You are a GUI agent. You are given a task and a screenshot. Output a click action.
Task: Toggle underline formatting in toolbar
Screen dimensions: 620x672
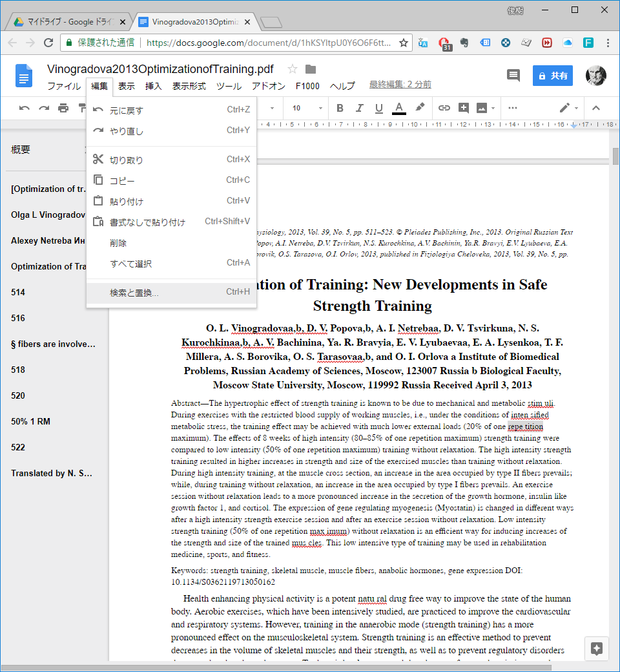coord(379,108)
